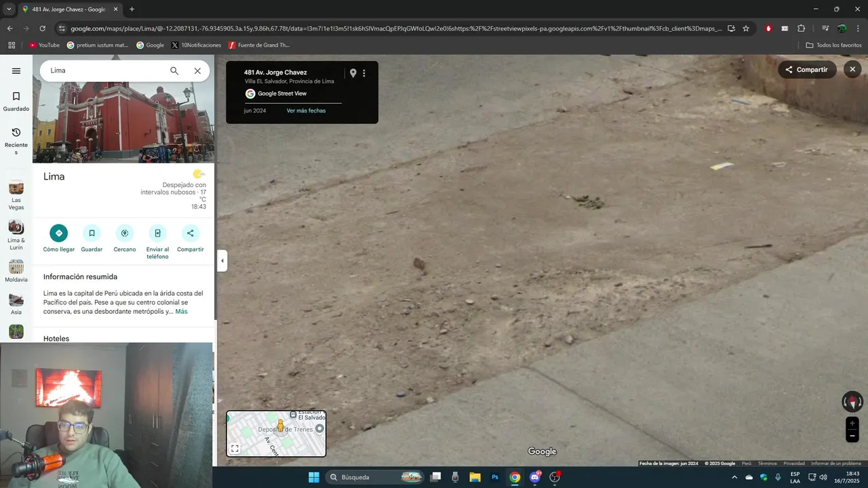Expand the minimap with fullscreen icon
The image size is (868, 488).
(x=235, y=449)
